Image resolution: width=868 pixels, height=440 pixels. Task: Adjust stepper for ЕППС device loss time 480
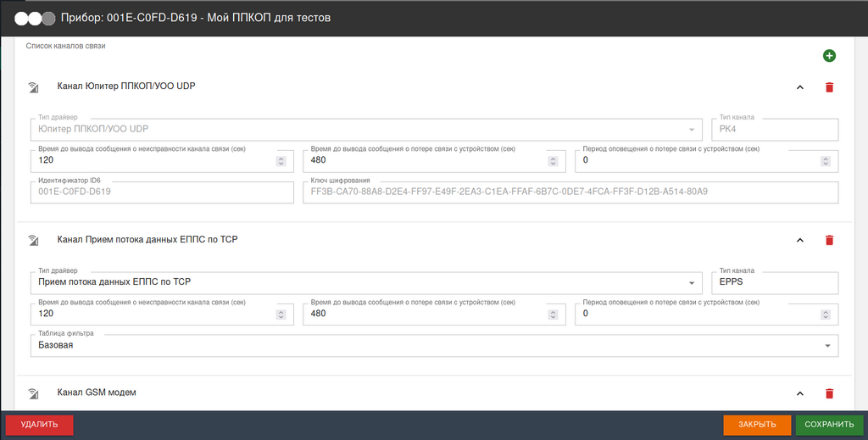554,314
